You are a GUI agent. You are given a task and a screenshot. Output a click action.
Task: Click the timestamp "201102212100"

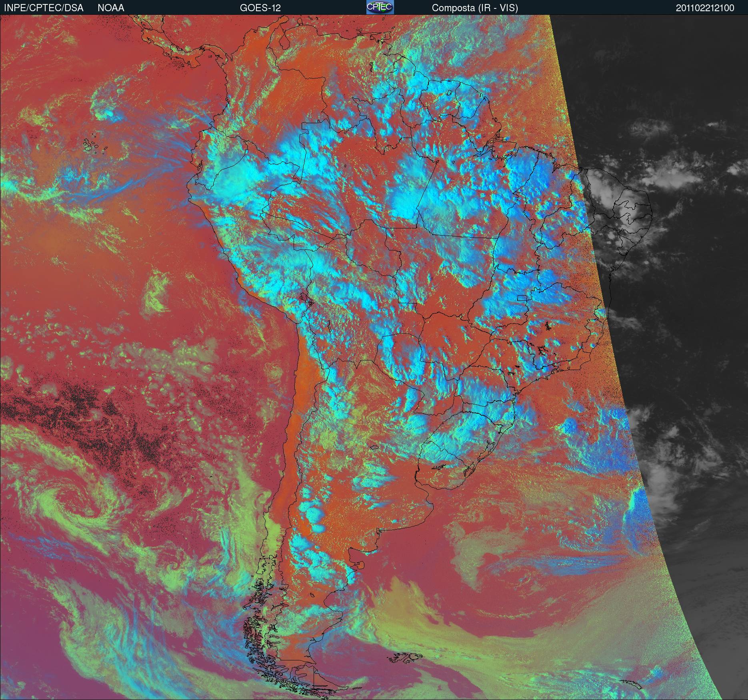pos(705,8)
